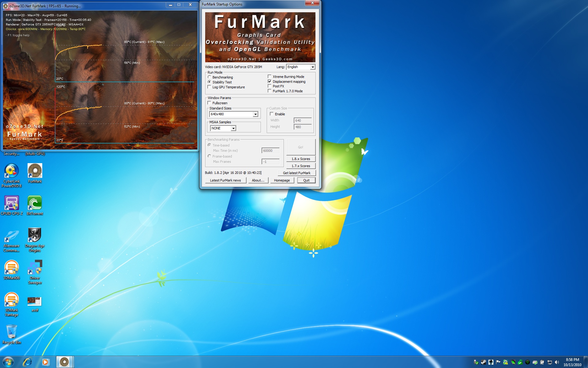Open the Action Center flag tray icon

coord(498,362)
